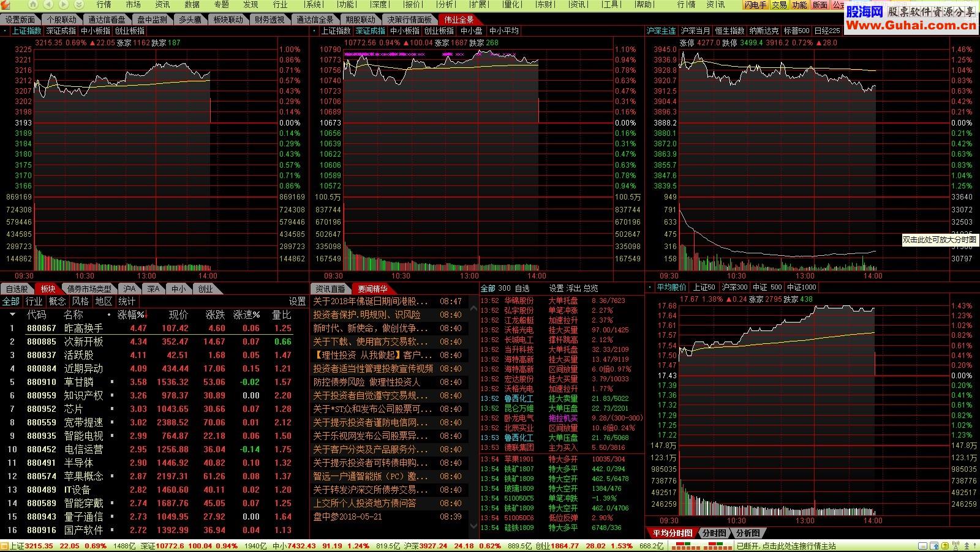The image size is (980, 552).
Task: Click the 交易 button in top bar
Action: coord(778,5)
